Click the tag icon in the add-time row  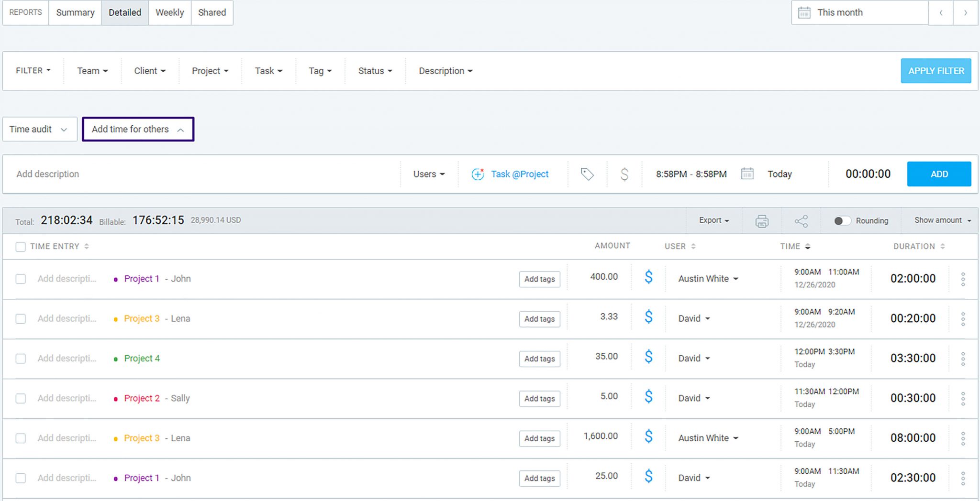587,174
